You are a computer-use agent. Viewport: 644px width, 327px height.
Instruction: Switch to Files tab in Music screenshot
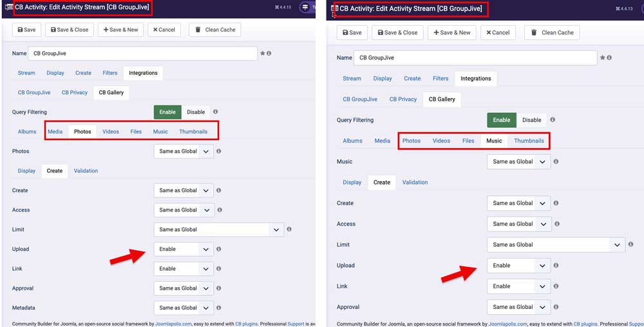pos(468,141)
